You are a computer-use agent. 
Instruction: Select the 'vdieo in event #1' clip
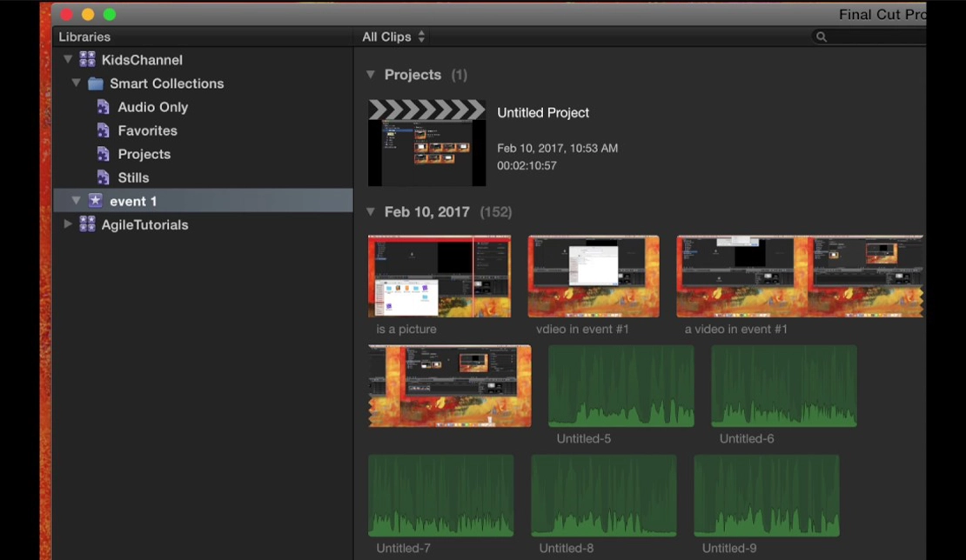click(x=593, y=276)
